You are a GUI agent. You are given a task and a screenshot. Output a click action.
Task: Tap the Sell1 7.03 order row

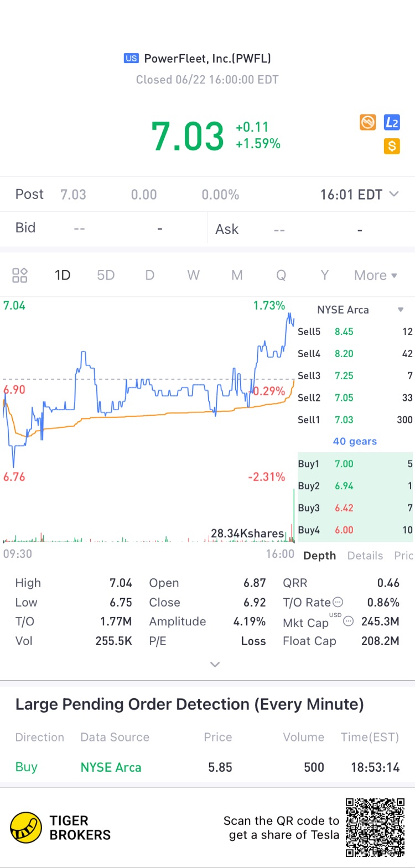[x=355, y=420]
